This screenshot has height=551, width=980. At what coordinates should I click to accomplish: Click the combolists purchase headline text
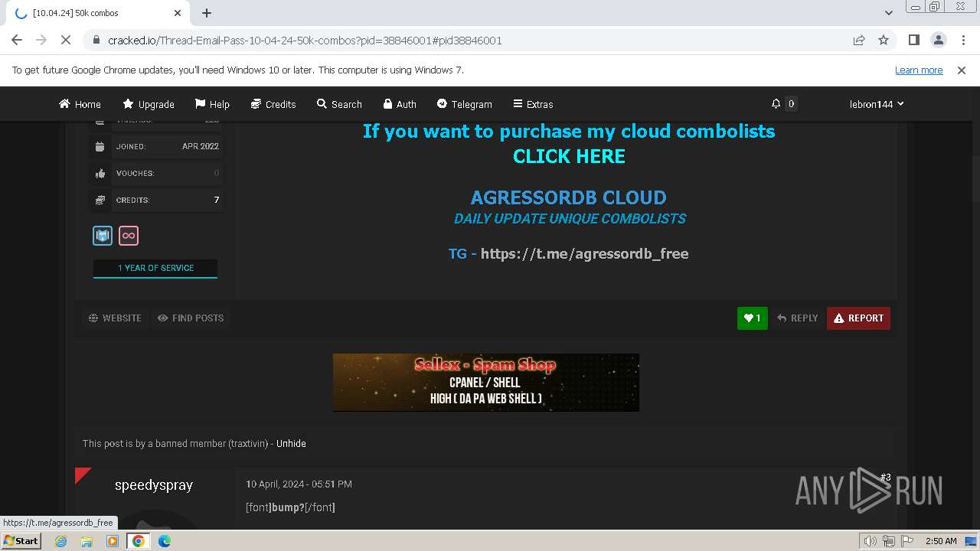pyautogui.click(x=569, y=131)
